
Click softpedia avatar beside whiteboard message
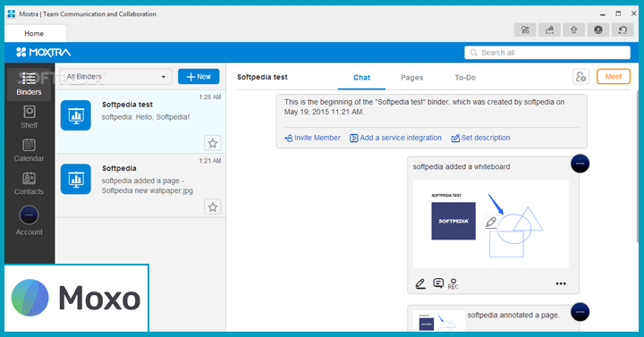coord(580,164)
